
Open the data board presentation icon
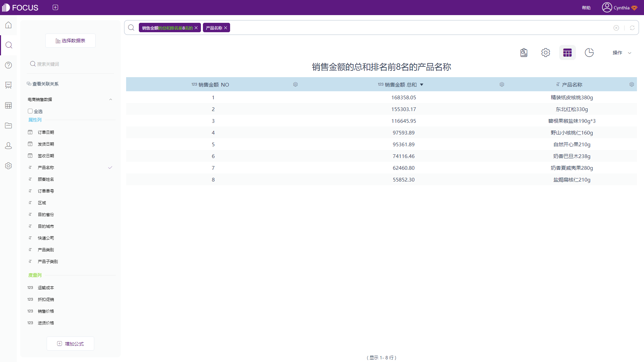tap(8, 85)
